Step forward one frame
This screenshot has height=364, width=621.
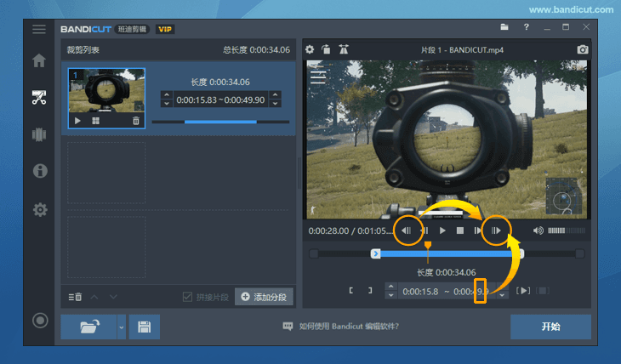(477, 230)
